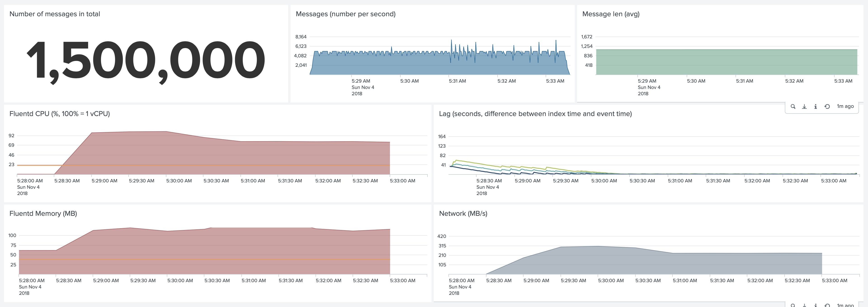868x307 pixels.
Task: Click the 6,123 y-axis label
Action: (301, 46)
